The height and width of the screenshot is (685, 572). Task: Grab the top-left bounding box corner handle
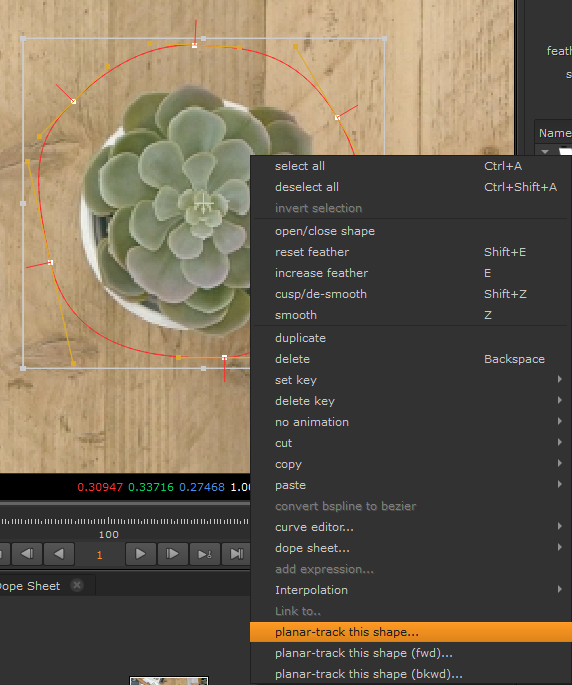tap(23, 39)
